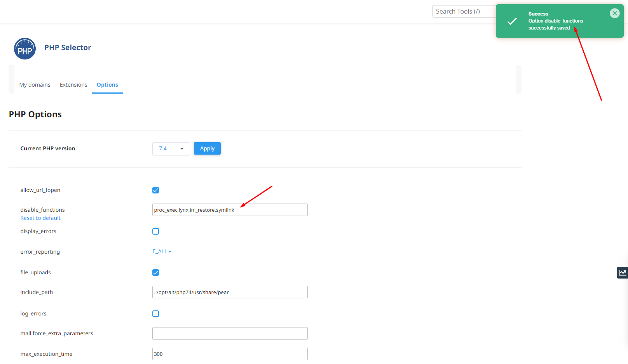The height and width of the screenshot is (364, 628).
Task: Click the error_reporting label
Action: click(x=40, y=252)
